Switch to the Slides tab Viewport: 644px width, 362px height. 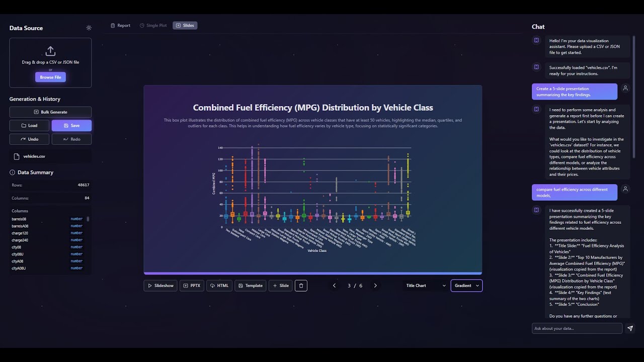tap(185, 26)
